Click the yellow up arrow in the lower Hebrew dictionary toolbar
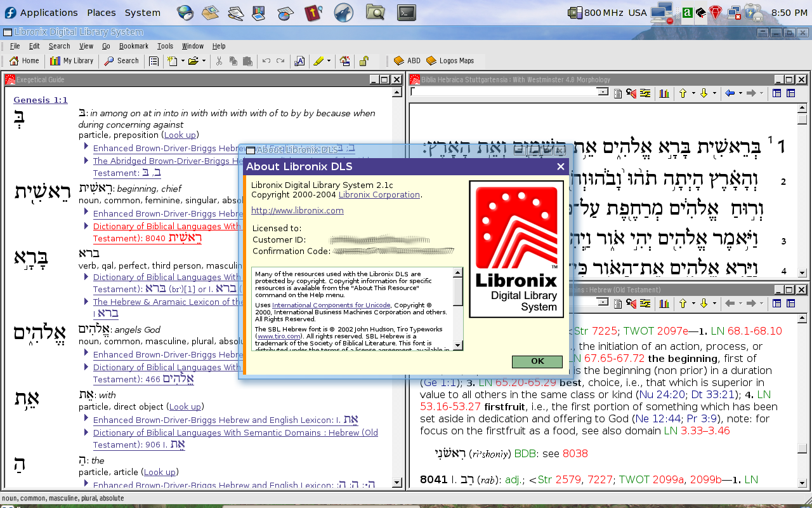This screenshot has height=508, width=812. tap(683, 304)
